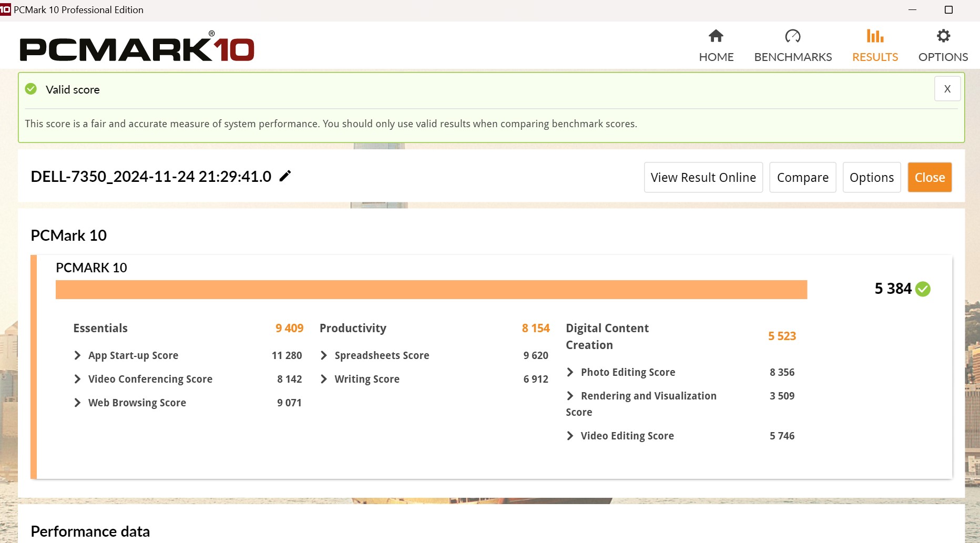Viewport: 980px width, 543px height.
Task: Click the orange Close button
Action: (x=929, y=178)
